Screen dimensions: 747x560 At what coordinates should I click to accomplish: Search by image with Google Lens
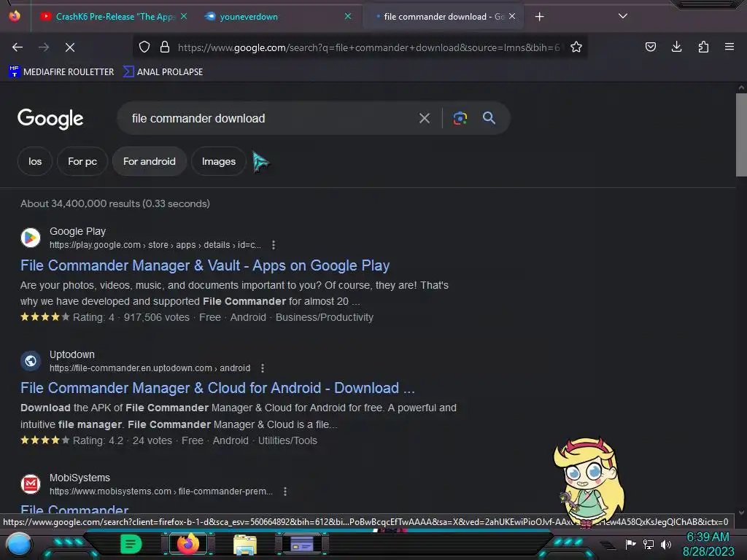click(460, 118)
